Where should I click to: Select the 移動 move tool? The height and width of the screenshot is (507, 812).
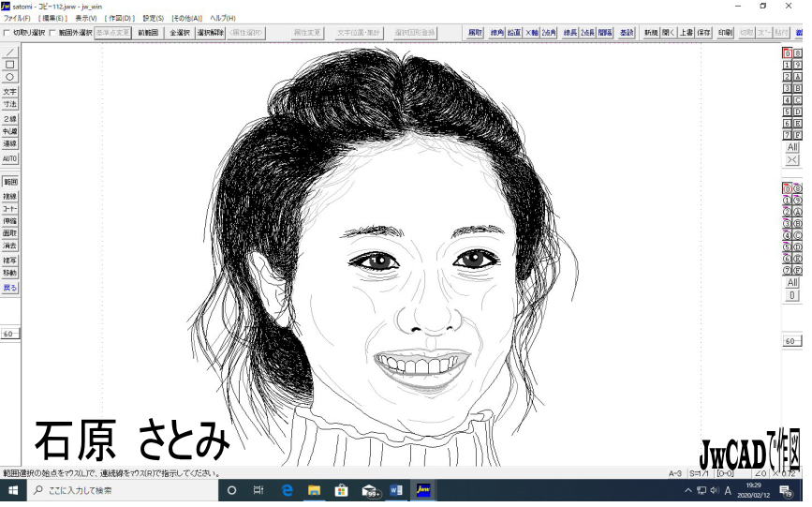10,273
